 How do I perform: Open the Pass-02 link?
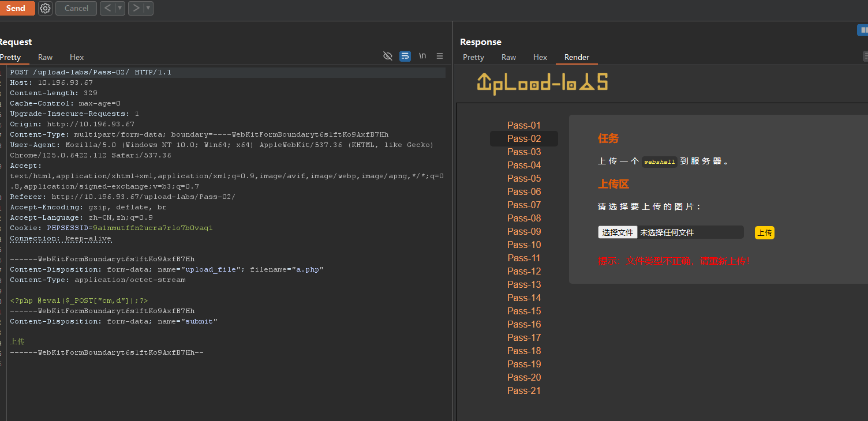[524, 138]
